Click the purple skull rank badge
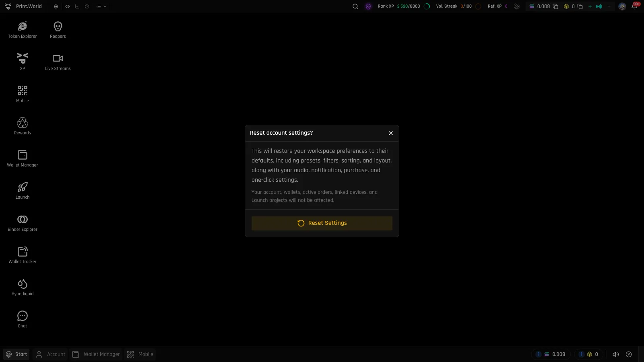The width and height of the screenshot is (644, 362). [x=368, y=6]
